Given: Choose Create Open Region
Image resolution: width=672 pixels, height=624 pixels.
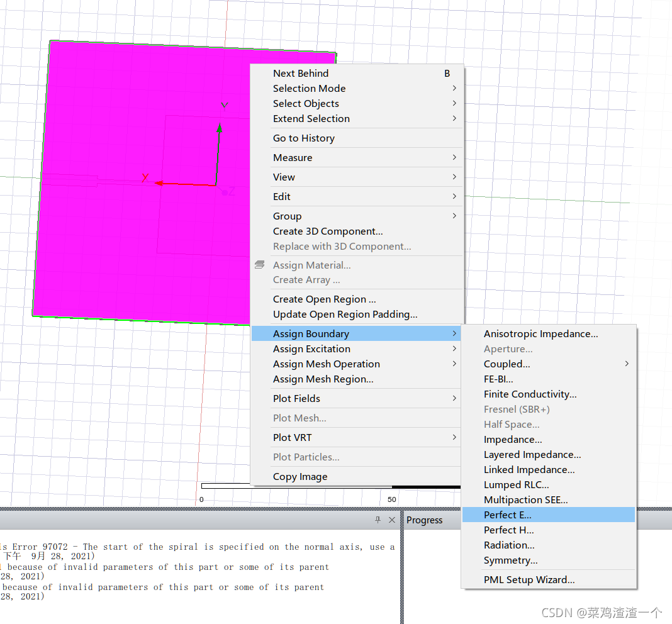Looking at the screenshot, I should [x=357, y=299].
